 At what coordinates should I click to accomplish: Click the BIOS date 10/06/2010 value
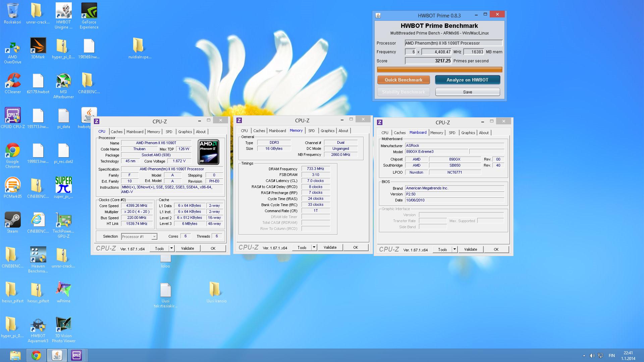coord(454,200)
